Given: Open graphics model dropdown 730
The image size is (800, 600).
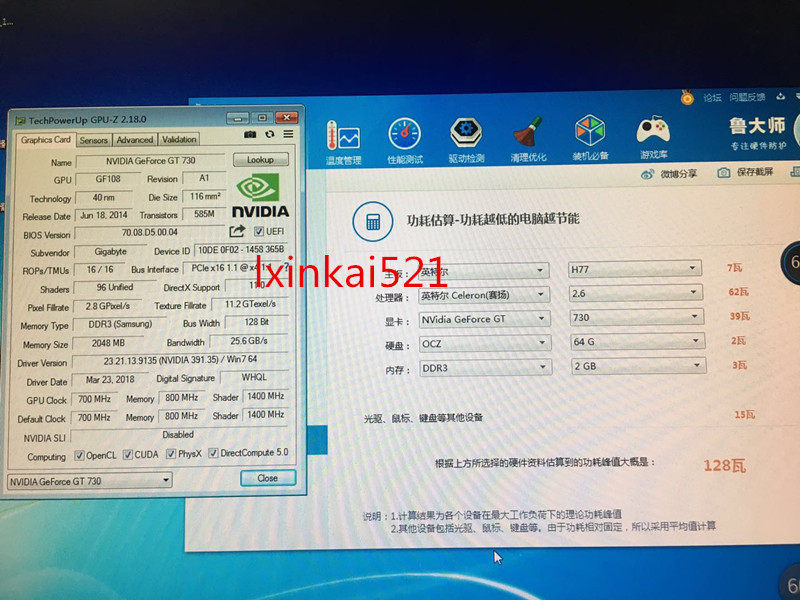Looking at the screenshot, I should click(637, 317).
